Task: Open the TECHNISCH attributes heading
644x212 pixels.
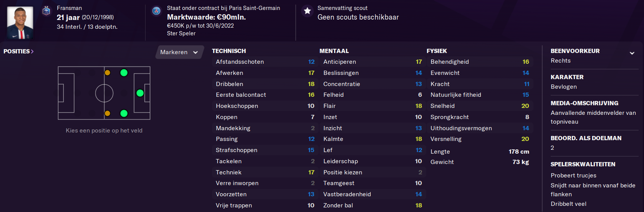Action: pos(229,51)
